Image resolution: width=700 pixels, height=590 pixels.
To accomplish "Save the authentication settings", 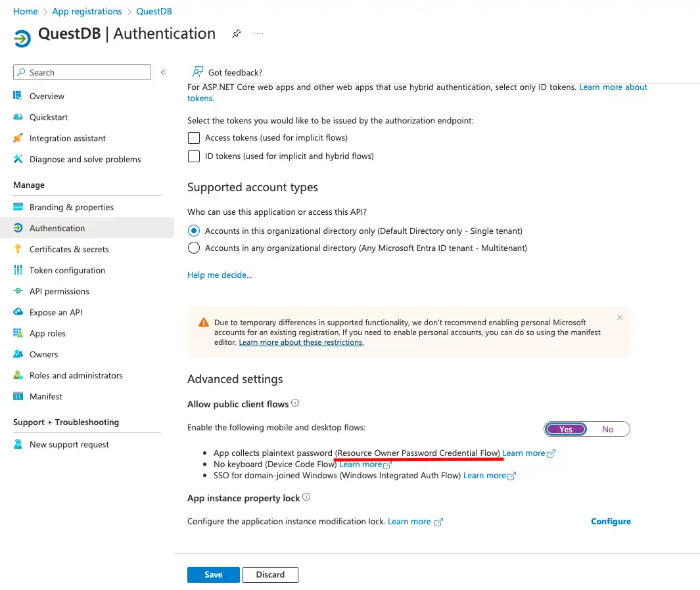I will [x=213, y=575].
